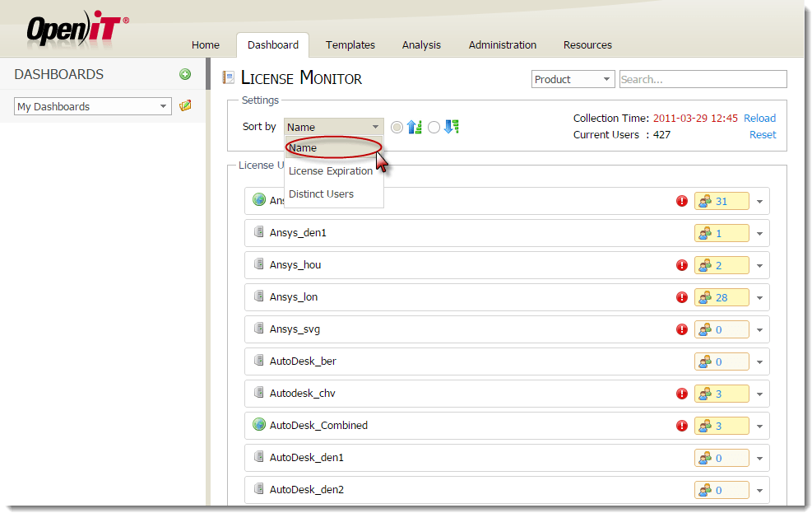Expand the AutoDesk_ber row arrow
The height and width of the screenshot is (513, 812).
pos(759,362)
